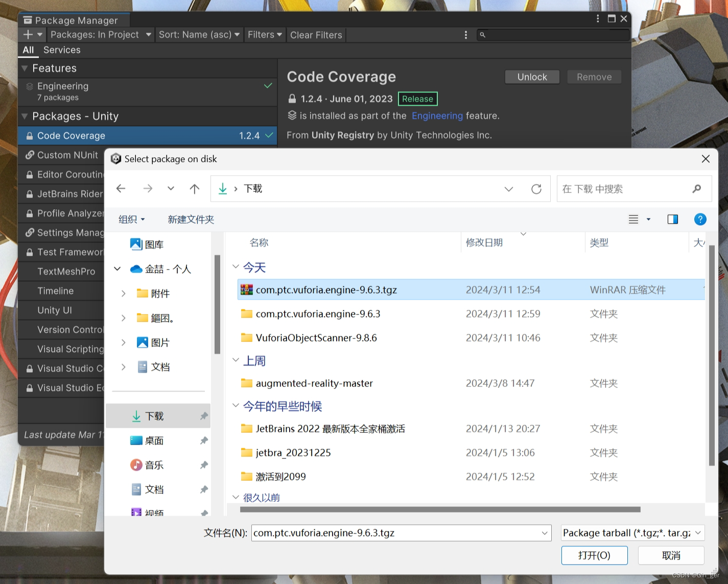Open the Sort: Name (asc) dropdown

199,35
